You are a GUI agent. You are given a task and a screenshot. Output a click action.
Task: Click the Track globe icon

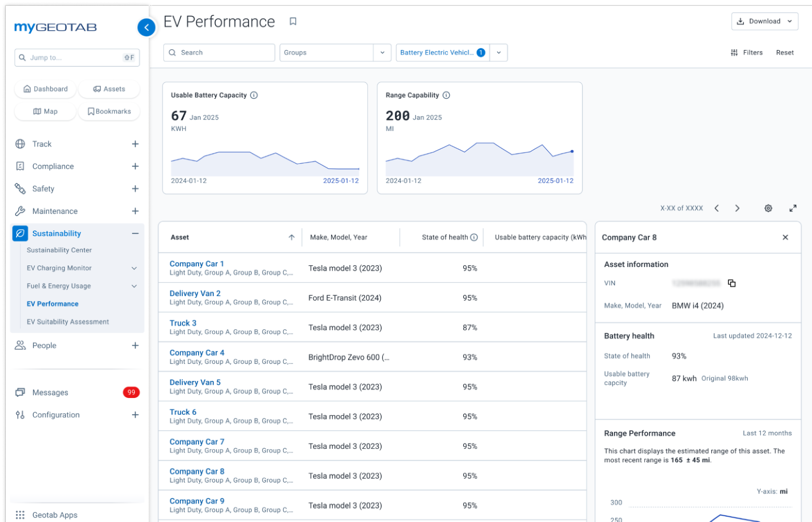point(20,144)
